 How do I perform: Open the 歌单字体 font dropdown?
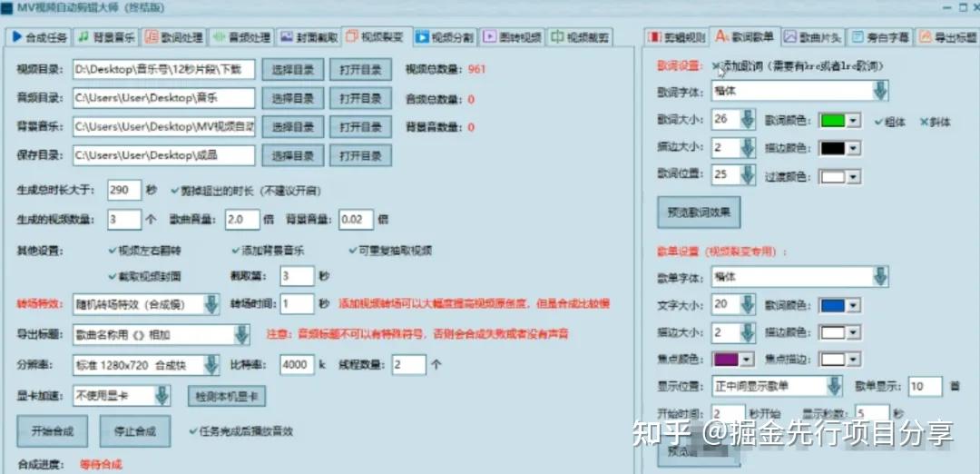click(x=800, y=276)
